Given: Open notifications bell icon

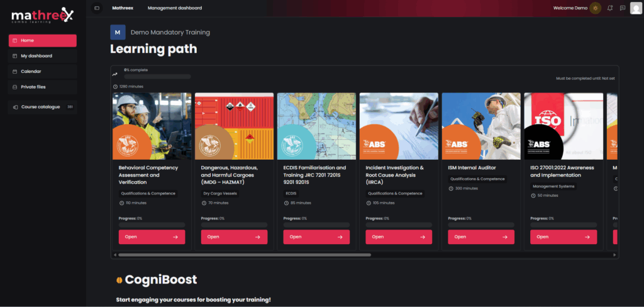Looking at the screenshot, I should 610,8.
